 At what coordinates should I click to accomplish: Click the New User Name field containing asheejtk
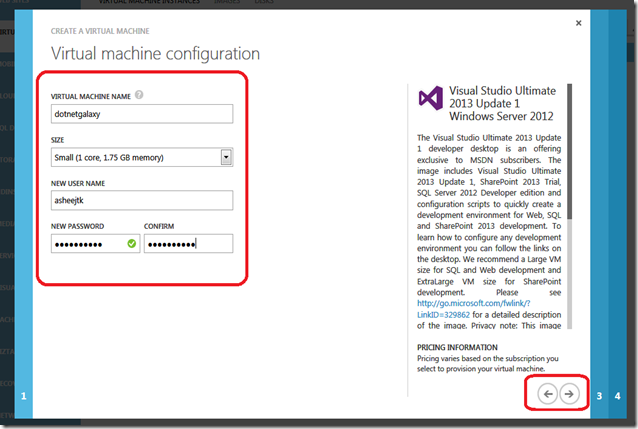[x=142, y=200]
